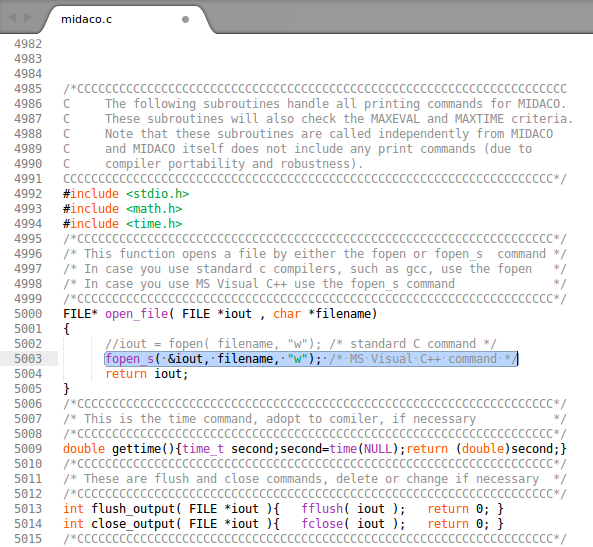This screenshot has width=593, height=547.
Task: Click 'double' keyword on line 5009
Action: [84, 449]
